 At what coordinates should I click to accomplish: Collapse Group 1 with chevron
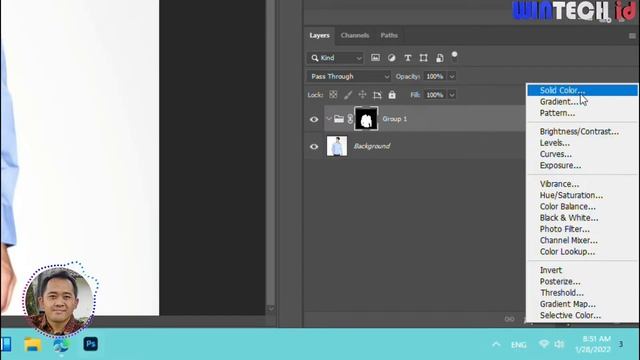(x=329, y=119)
